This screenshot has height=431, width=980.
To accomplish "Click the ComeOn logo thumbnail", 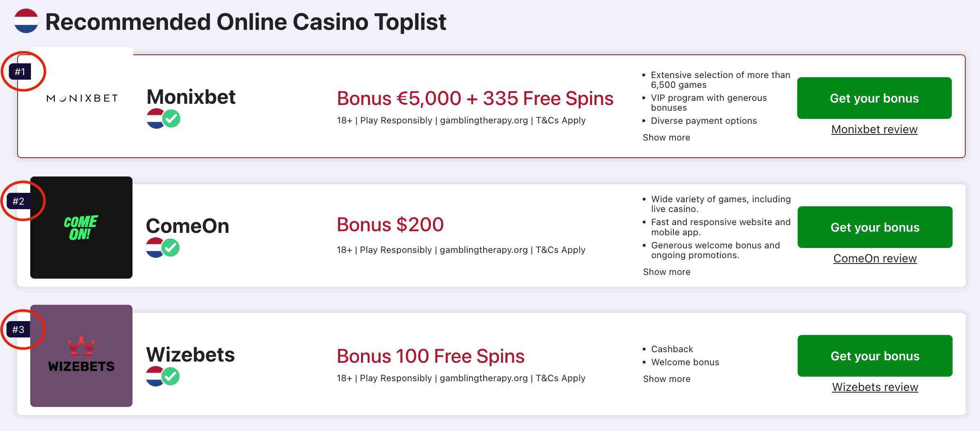I will [x=81, y=228].
